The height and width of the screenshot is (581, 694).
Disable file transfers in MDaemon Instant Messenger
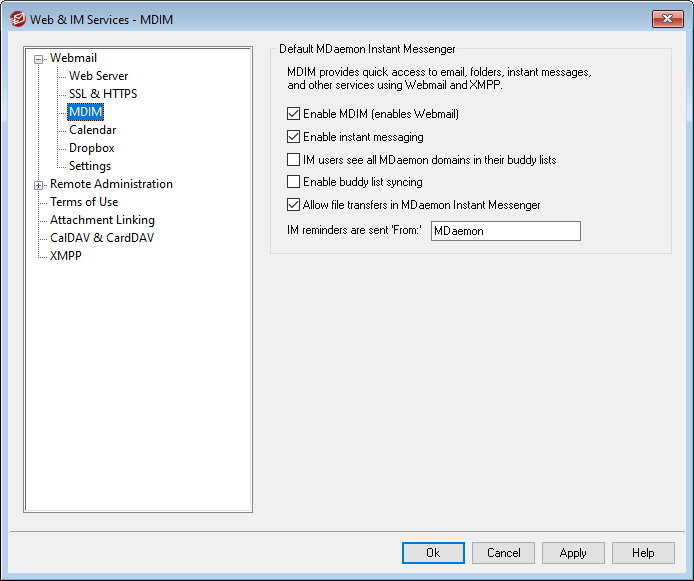click(294, 205)
